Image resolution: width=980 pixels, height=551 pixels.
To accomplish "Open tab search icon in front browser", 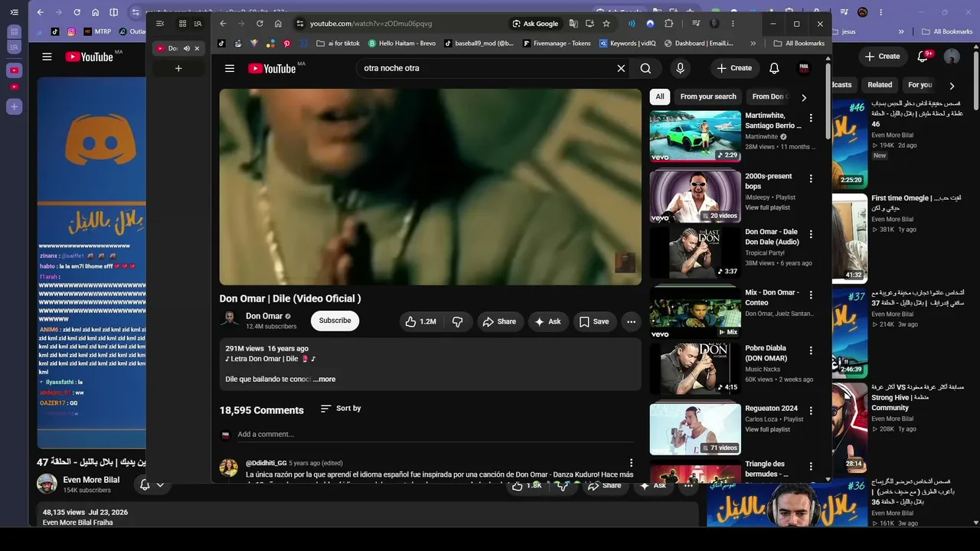I will click(x=198, y=24).
